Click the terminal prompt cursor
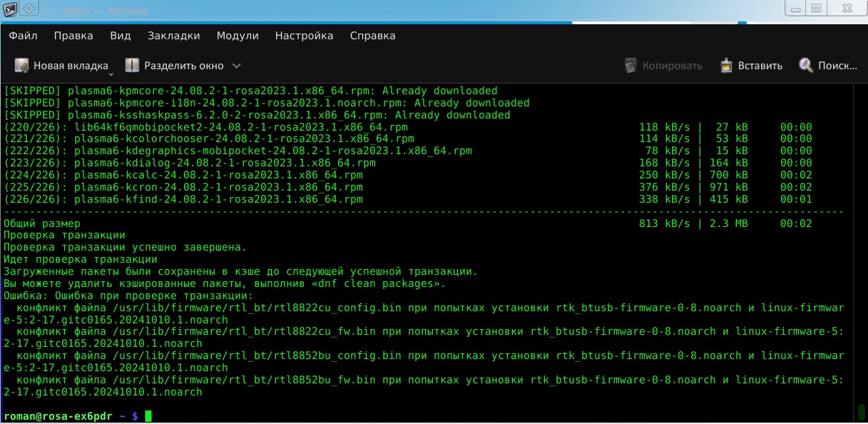The image size is (868, 424). pyautogui.click(x=148, y=416)
